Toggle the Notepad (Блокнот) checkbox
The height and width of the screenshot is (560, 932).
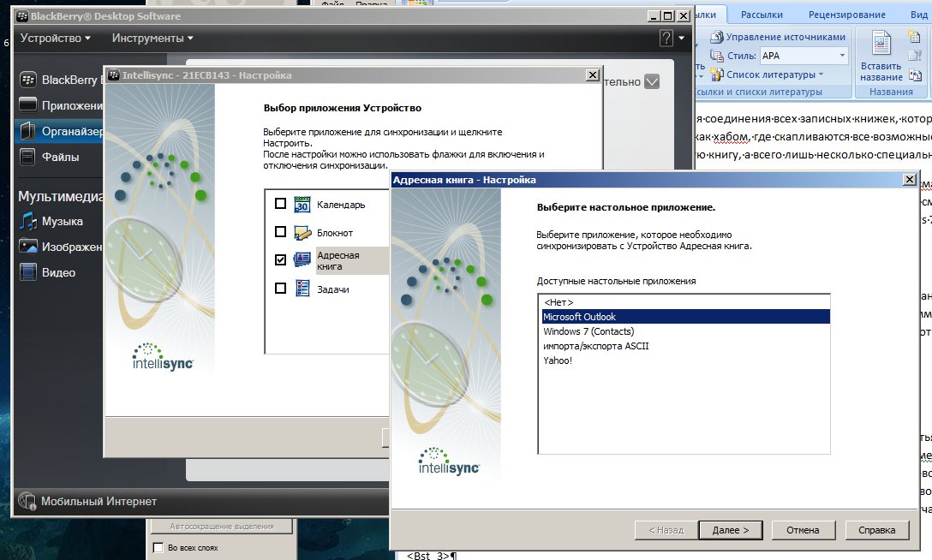coord(280,232)
